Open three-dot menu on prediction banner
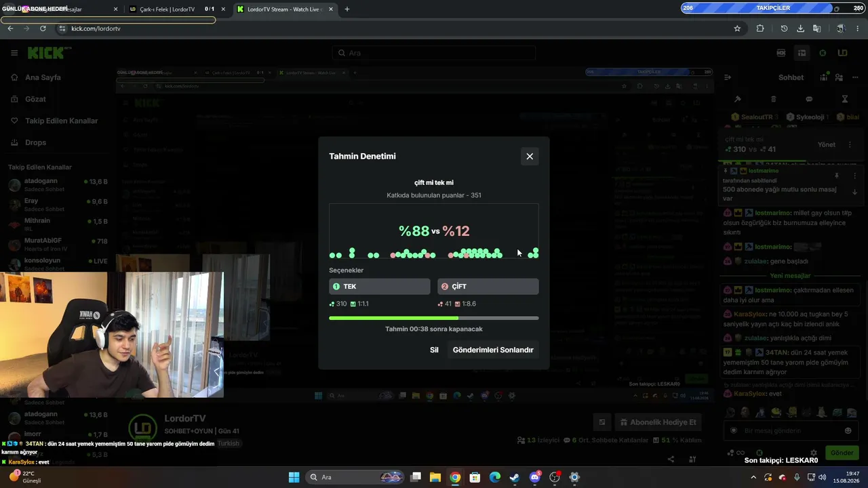This screenshot has width=868, height=488. tap(850, 144)
